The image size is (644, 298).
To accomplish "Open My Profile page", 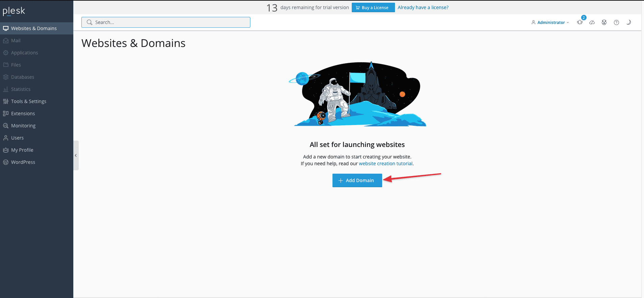I will pyautogui.click(x=22, y=150).
